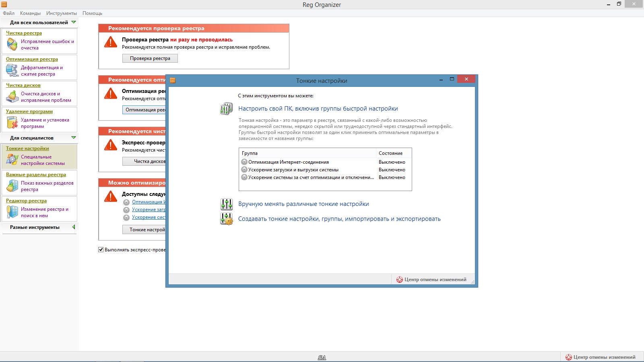
Task: Open Центр отмены изменений in dialog footer
Action: click(431, 280)
